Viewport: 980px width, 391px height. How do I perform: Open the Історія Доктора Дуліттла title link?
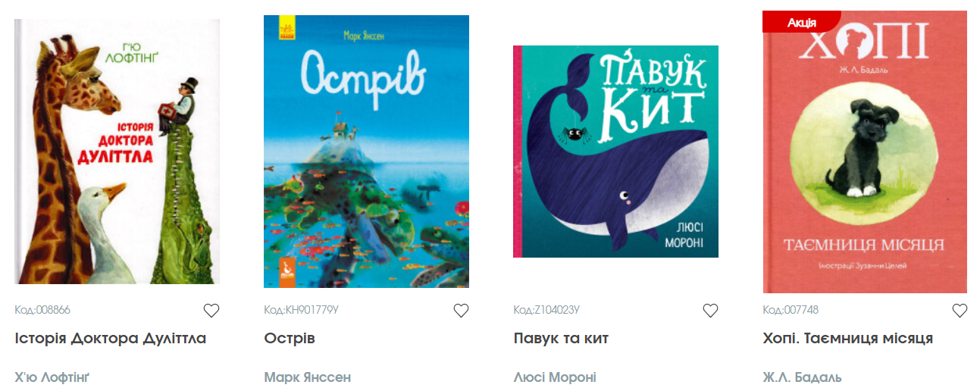(x=111, y=338)
